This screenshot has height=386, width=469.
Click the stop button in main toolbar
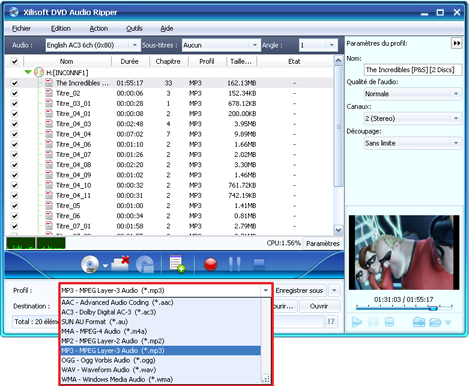[x=259, y=264]
